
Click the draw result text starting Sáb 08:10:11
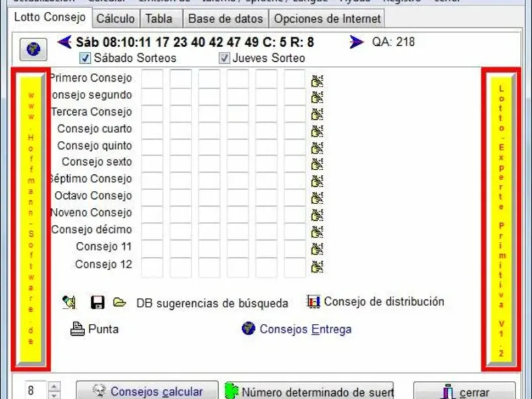click(x=195, y=43)
